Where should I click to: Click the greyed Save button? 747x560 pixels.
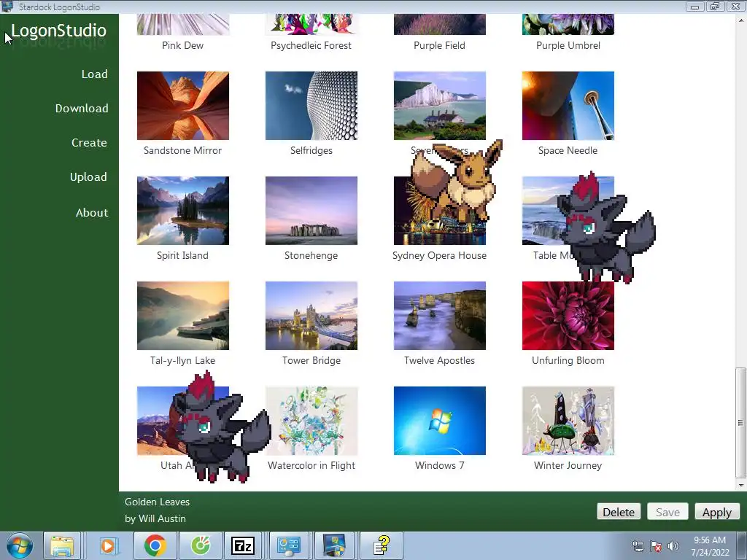click(667, 512)
